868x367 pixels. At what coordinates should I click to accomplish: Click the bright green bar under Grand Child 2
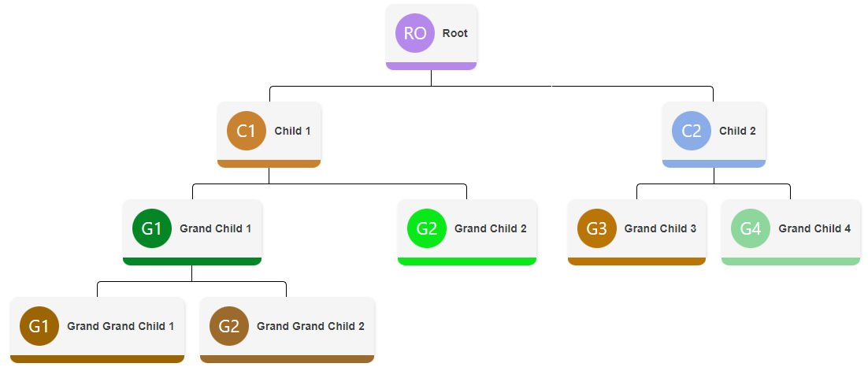click(x=467, y=261)
